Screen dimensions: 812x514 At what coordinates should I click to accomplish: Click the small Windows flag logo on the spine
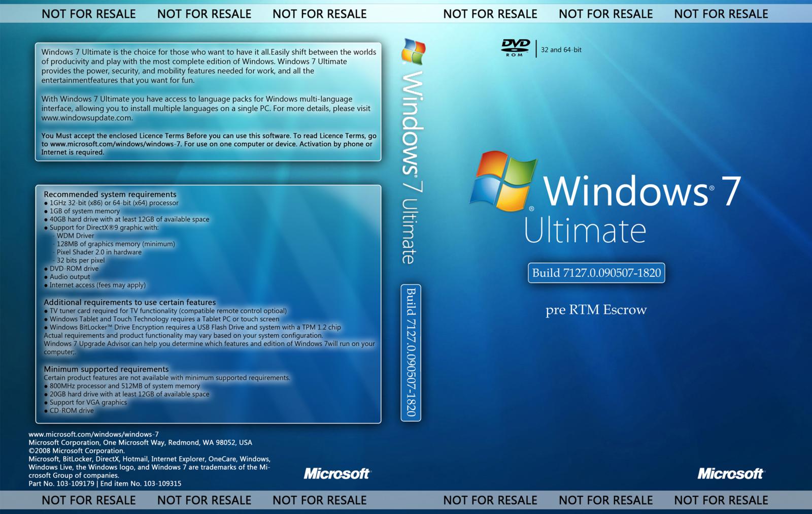coord(413,52)
